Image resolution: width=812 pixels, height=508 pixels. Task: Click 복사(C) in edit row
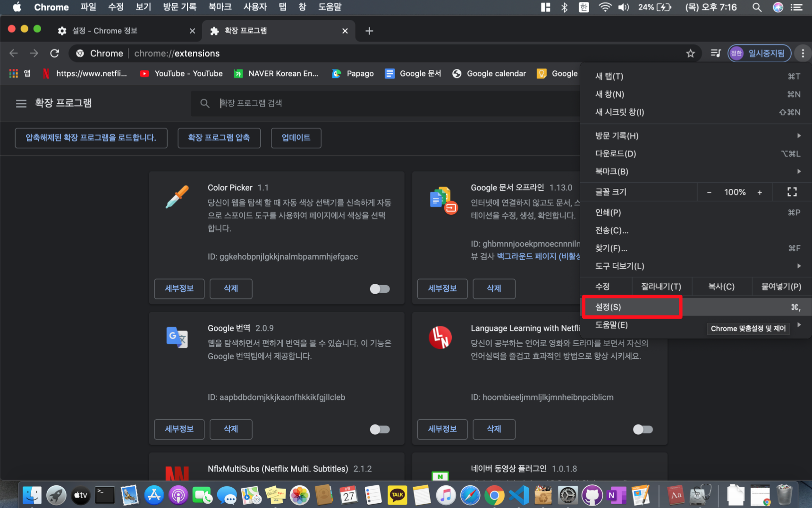tap(721, 287)
